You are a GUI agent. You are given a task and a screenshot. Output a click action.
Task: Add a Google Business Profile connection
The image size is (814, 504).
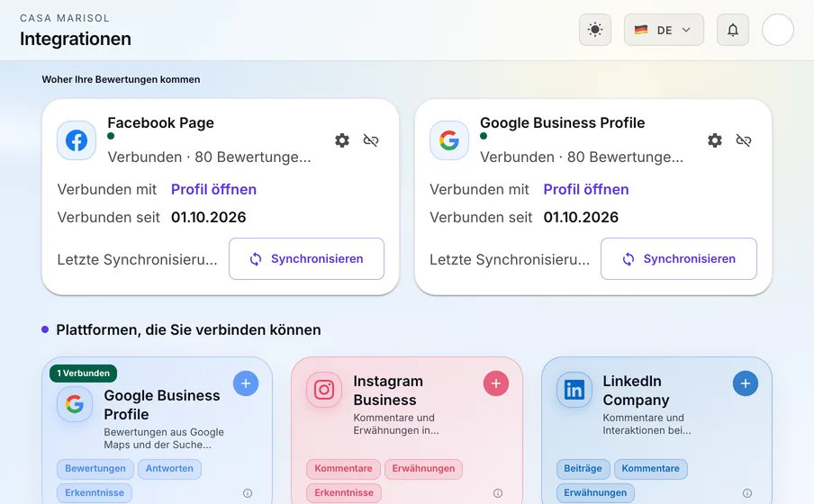246,383
